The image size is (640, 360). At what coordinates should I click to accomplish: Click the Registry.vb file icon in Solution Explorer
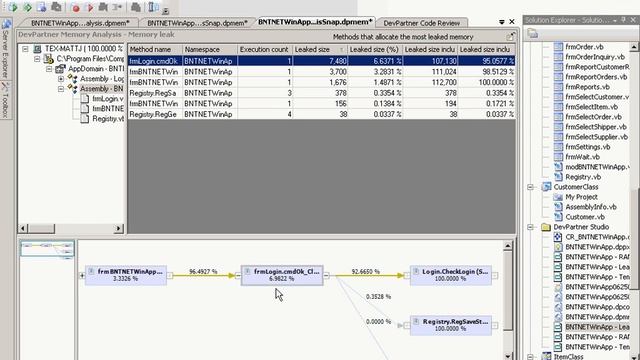[558, 177]
